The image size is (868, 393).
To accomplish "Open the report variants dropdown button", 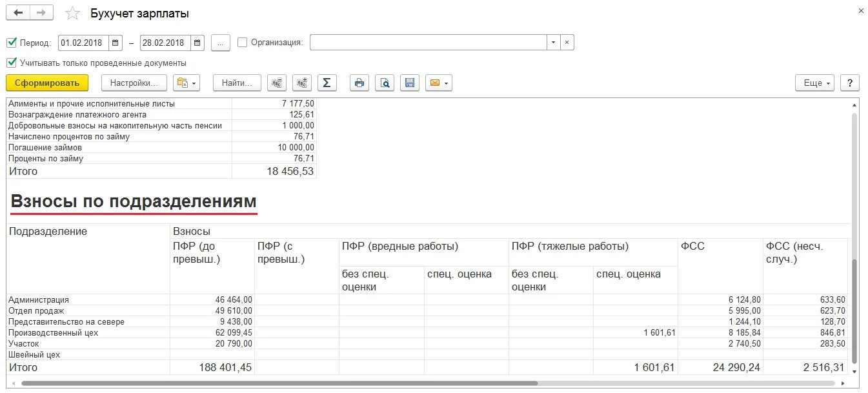I will pos(187,83).
